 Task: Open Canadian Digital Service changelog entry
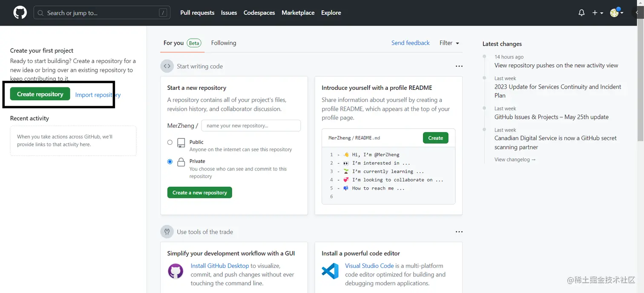tap(555, 143)
